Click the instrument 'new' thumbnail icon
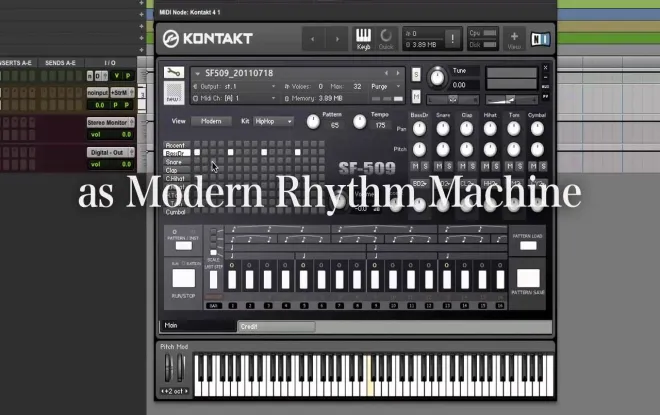 [x=174, y=93]
